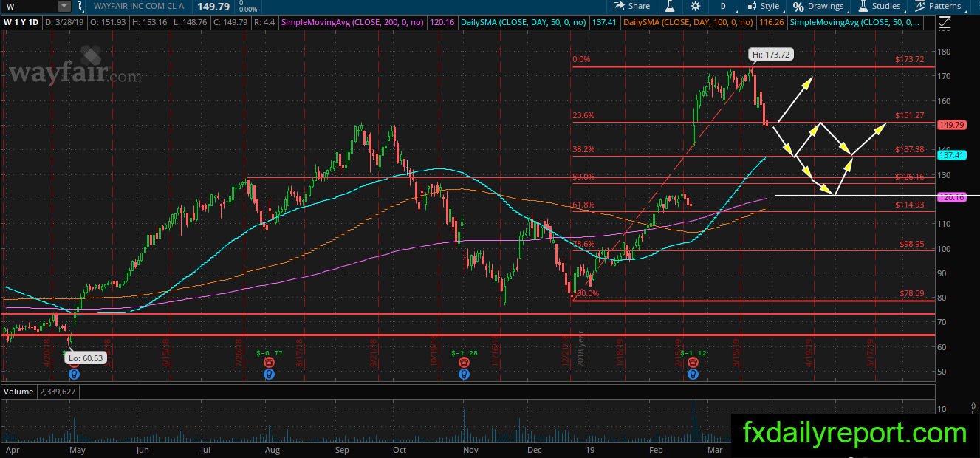Expand the symbol selector dropdown arrow
The width and height of the screenshot is (980, 458).
pyautogui.click(x=64, y=6)
